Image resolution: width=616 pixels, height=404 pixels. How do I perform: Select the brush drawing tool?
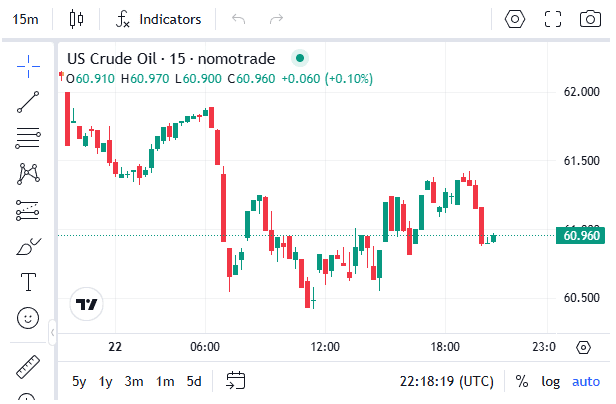[x=28, y=247]
